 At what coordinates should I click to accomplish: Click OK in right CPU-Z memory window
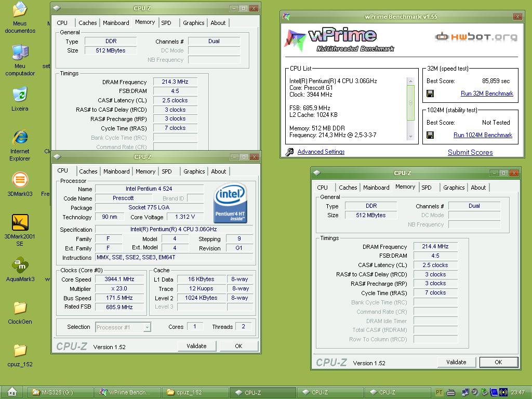[x=498, y=362]
